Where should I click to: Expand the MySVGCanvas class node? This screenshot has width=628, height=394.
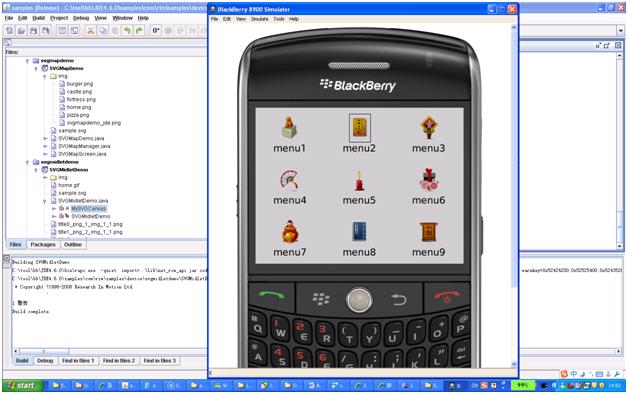tap(54, 209)
